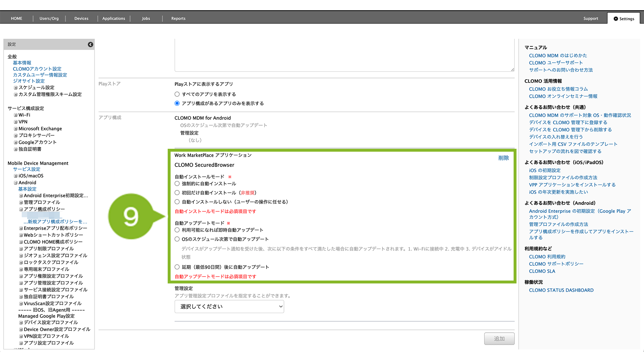644x362 pixels.
Task: Select 自動インストールしない option
Action: (x=177, y=202)
